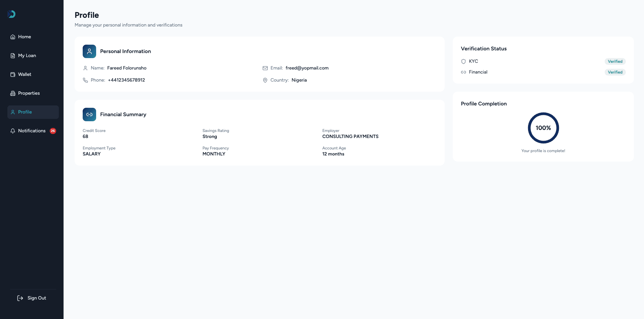The height and width of the screenshot is (319, 644).
Task: Click the shield icon next to KYC
Action: point(464,61)
